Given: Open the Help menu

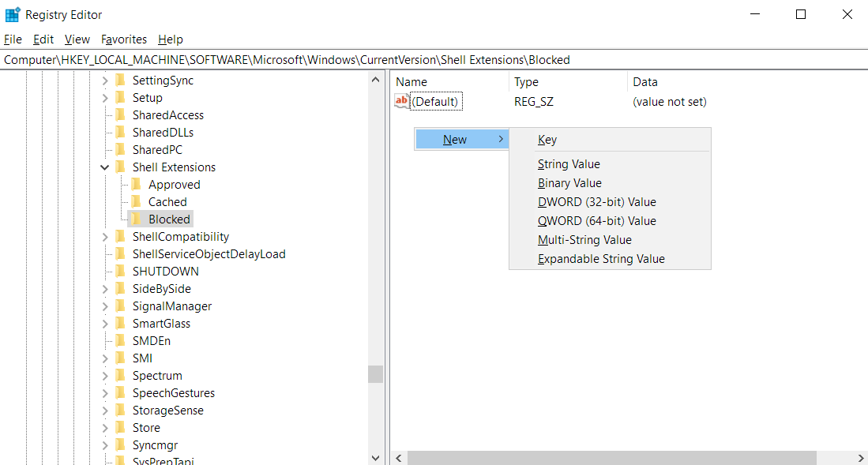Looking at the screenshot, I should (170, 39).
